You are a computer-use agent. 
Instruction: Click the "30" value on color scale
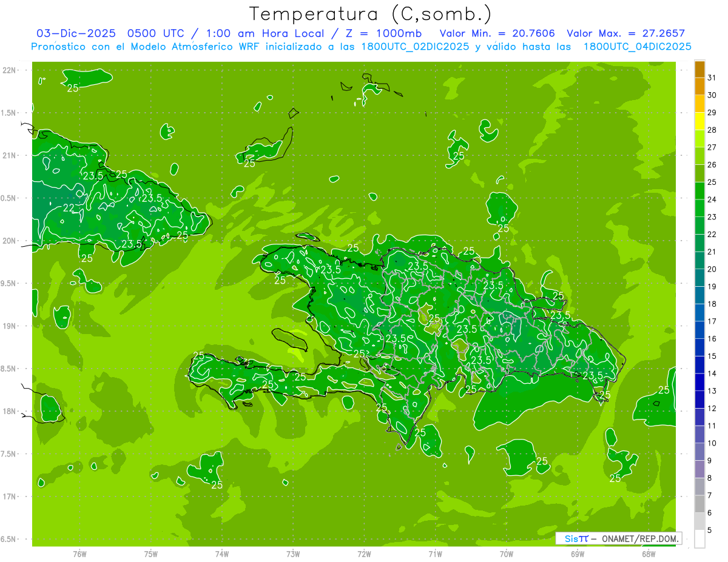(712, 95)
